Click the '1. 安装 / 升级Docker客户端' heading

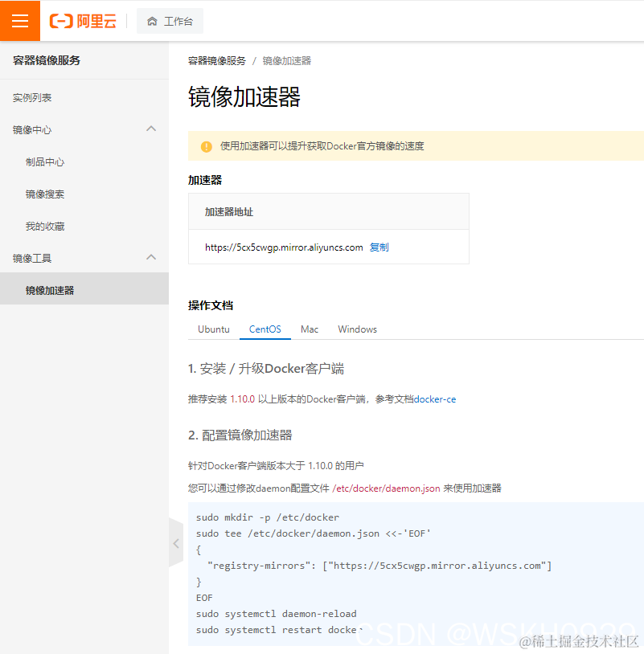pos(266,369)
